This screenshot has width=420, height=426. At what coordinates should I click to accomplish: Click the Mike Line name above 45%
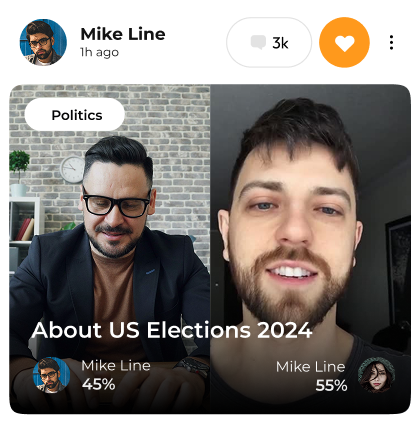(x=116, y=366)
